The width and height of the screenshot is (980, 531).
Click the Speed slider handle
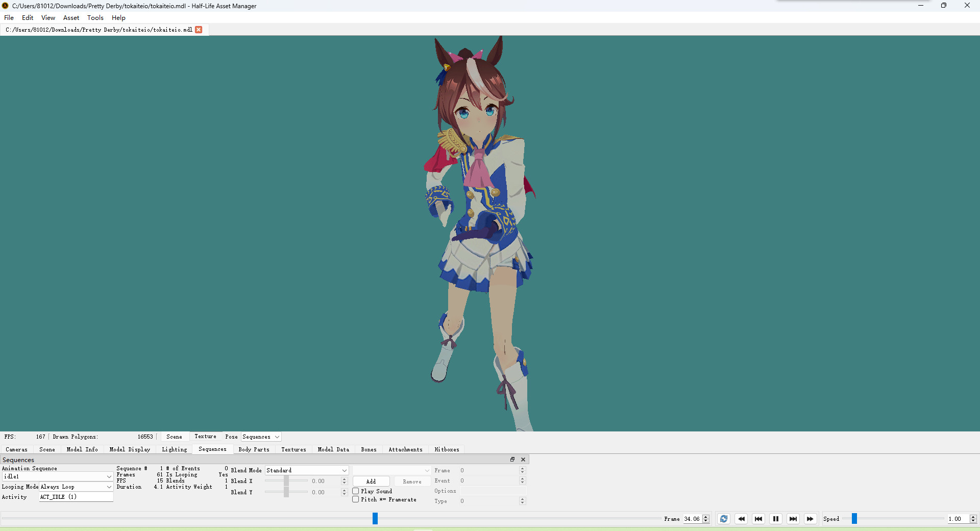(854, 519)
